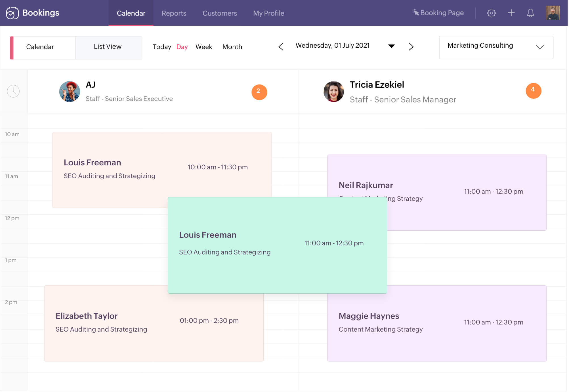Screen dimensions: 569x392
Task: Open the Customers section
Action: coord(219,13)
